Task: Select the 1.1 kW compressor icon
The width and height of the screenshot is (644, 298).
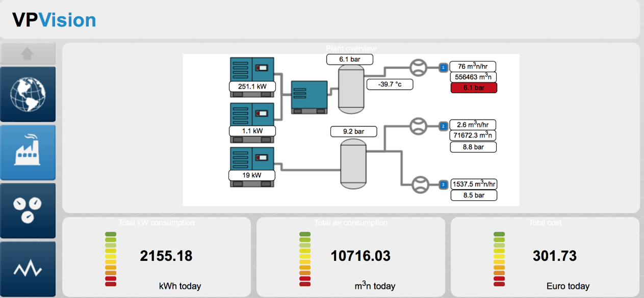Action: [252, 115]
